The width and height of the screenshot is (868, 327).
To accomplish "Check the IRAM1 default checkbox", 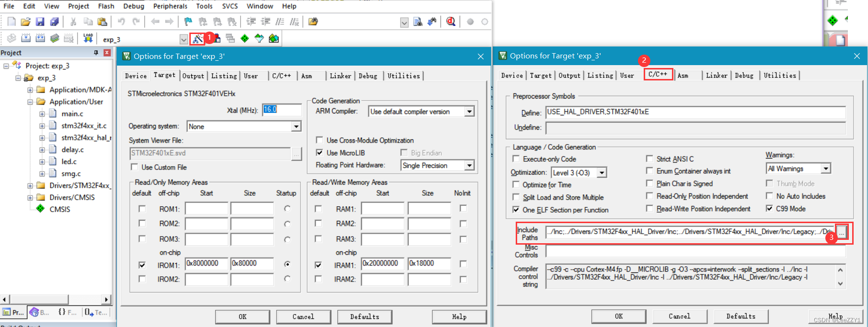I will point(318,265).
